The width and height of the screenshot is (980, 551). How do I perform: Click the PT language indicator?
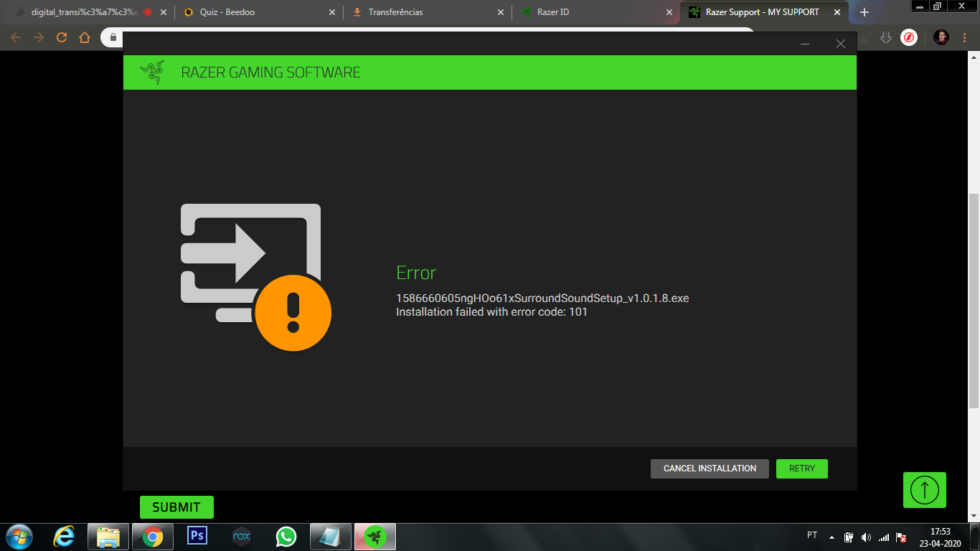812,535
